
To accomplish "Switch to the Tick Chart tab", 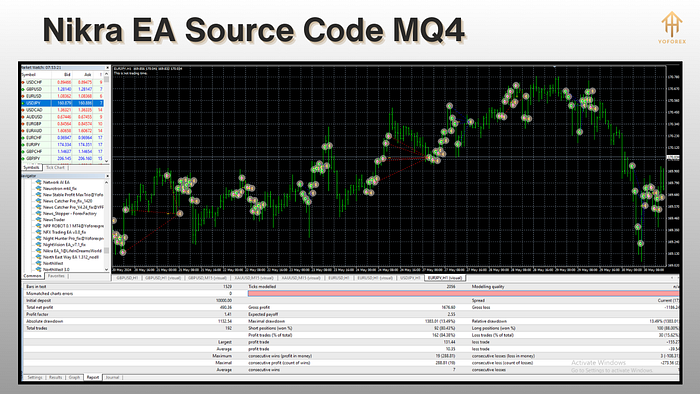I will [55, 168].
